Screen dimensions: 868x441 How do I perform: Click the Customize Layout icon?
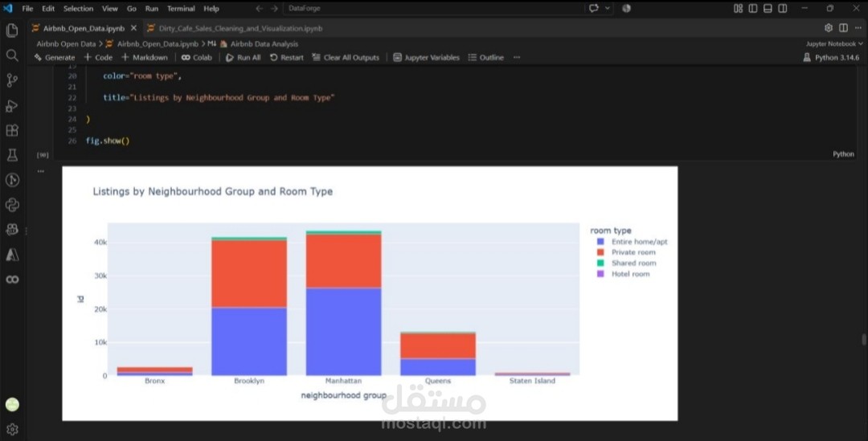(738, 8)
